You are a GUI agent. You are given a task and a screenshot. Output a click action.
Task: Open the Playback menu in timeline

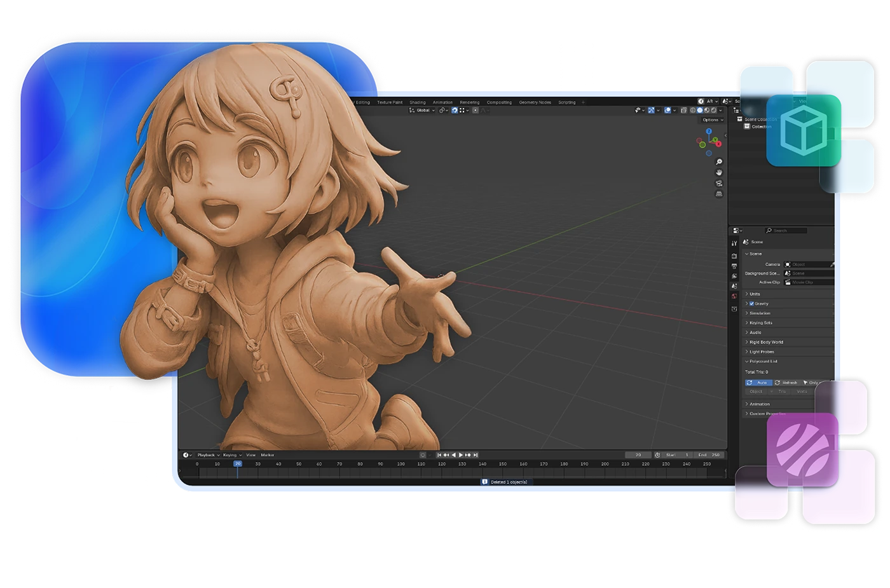point(207,455)
